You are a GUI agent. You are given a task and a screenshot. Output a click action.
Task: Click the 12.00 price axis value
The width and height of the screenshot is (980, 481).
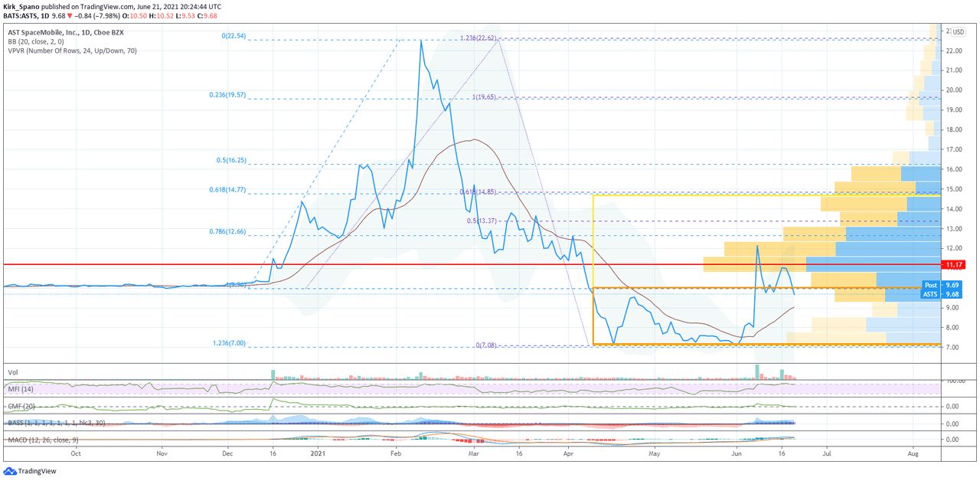pyautogui.click(x=954, y=249)
